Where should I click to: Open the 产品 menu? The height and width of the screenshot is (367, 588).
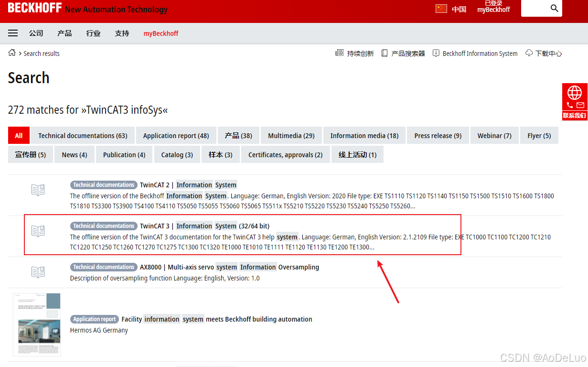[64, 33]
